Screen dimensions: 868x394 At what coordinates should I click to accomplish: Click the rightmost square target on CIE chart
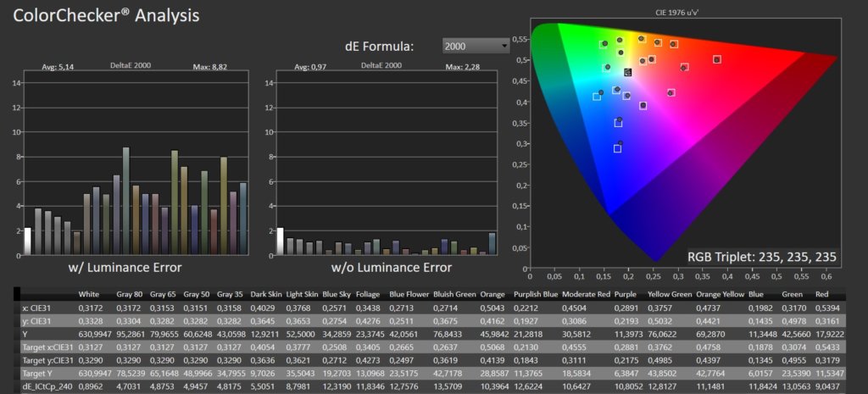(x=717, y=59)
